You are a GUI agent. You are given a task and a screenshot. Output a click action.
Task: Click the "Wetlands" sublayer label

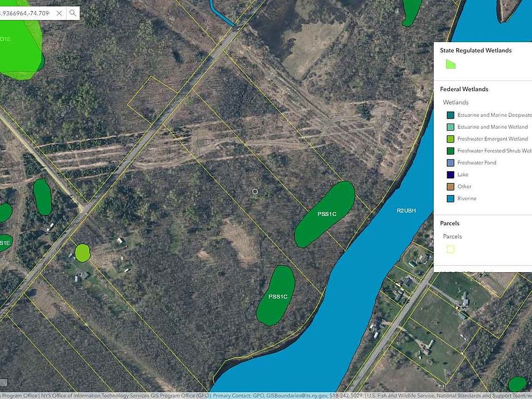pos(456,103)
